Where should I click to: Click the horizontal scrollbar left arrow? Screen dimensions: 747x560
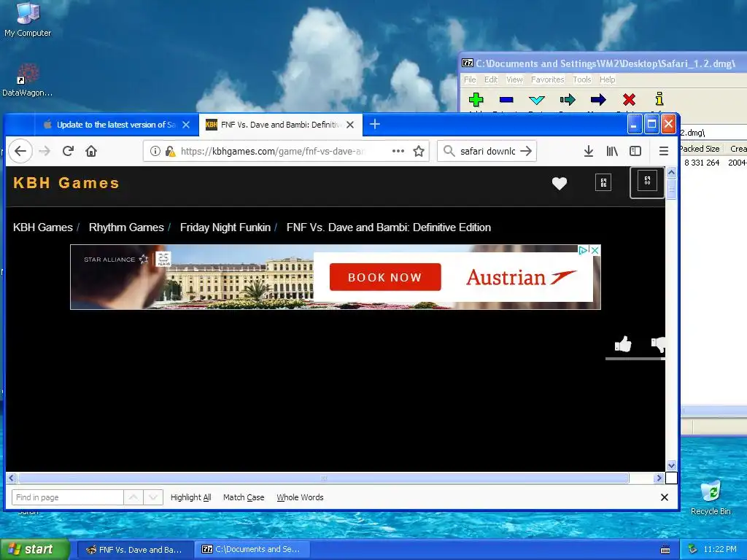pyautogui.click(x=12, y=478)
